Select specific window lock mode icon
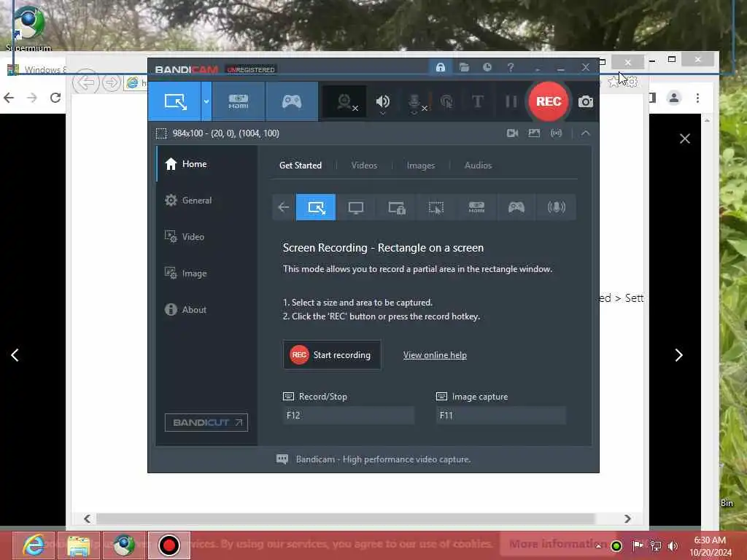 [x=396, y=207]
